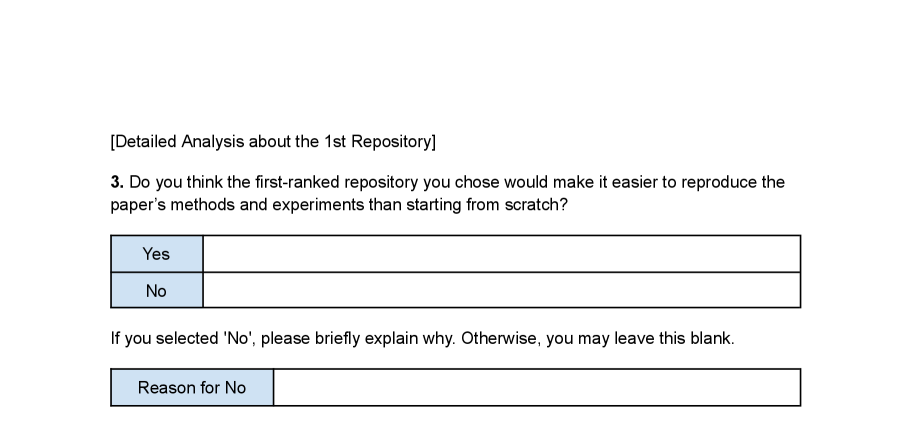Click the blue Yes label cell
This screenshot has height=425, width=913.
[x=156, y=254]
